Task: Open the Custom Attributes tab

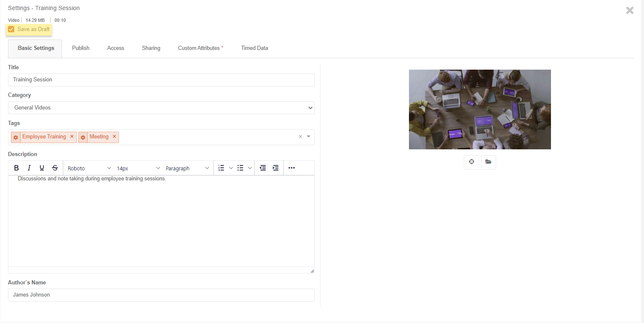Action: click(x=200, y=48)
